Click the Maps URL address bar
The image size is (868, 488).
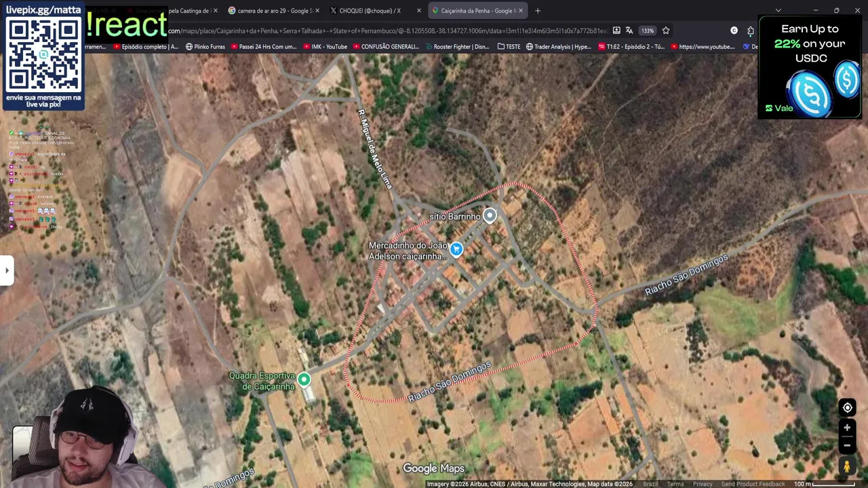pyautogui.click(x=387, y=30)
